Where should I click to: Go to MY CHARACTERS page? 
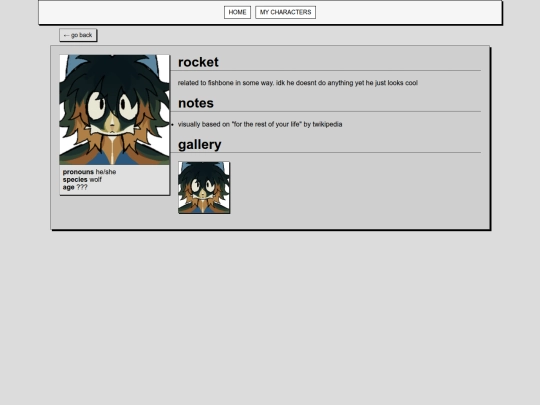(285, 12)
